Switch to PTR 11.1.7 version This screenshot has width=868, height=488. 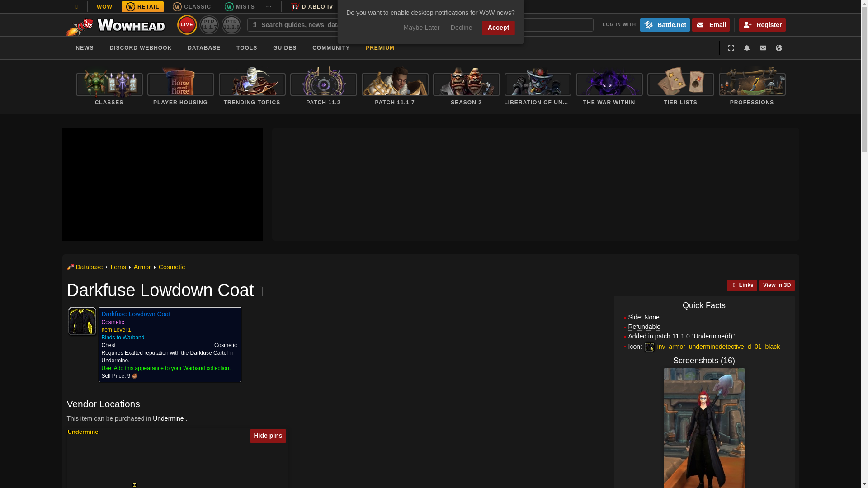209,25
